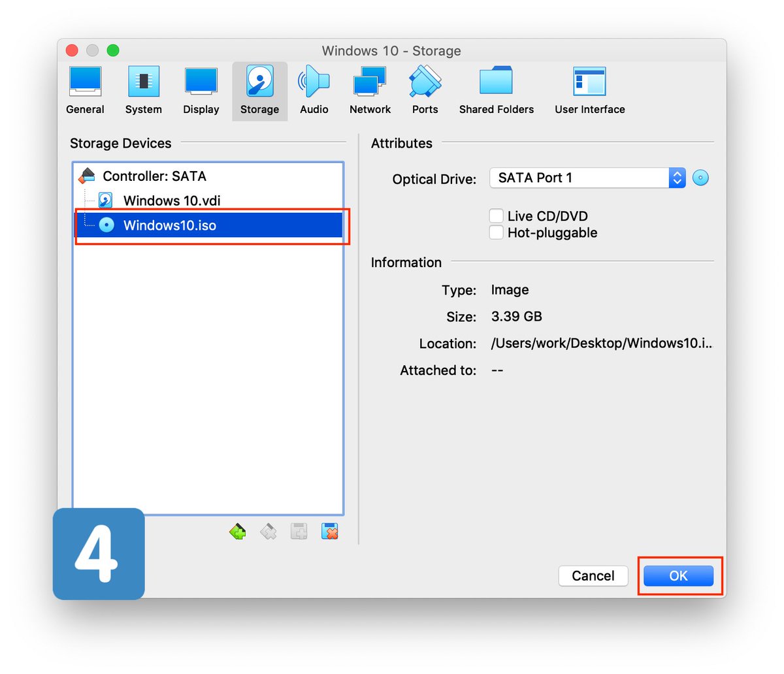The image size is (784, 674).
Task: Select the Storage settings tab
Action: [x=259, y=91]
